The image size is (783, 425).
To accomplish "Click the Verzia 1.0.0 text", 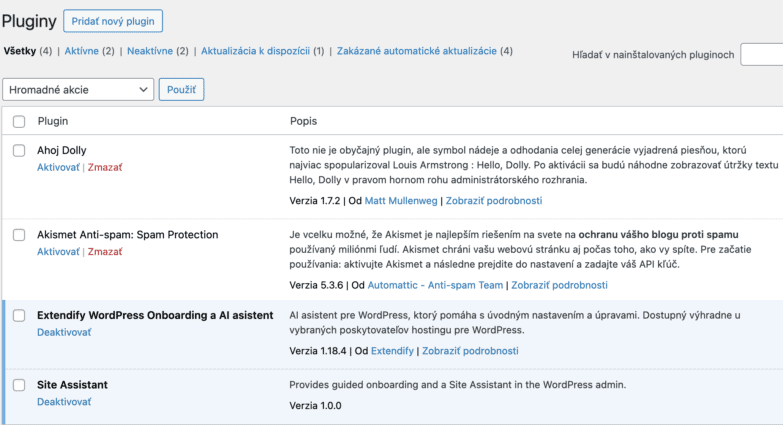I will (316, 406).
